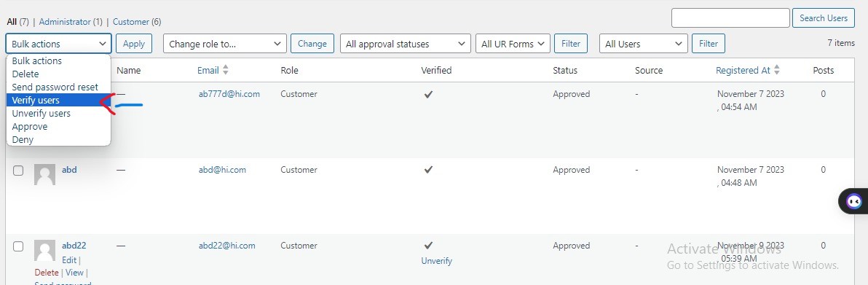Click the Email column sort arrows
This screenshot has height=285, width=868.
pos(225,71)
